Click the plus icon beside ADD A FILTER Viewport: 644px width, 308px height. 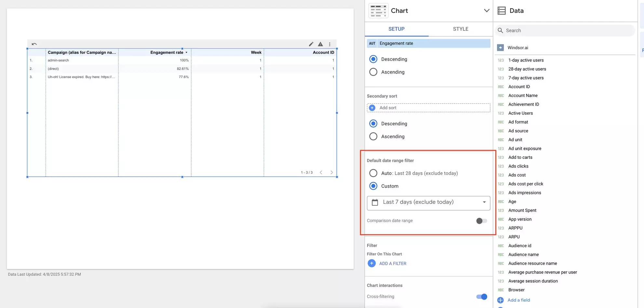(x=372, y=263)
